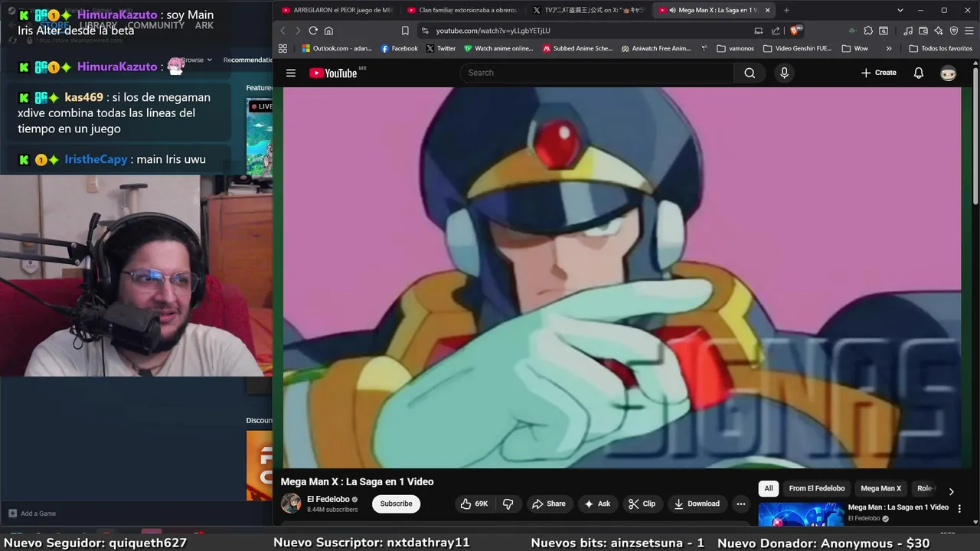Screen dimensions: 980x551
Task: Open the Watch anime online bookmark
Action: click(498, 48)
